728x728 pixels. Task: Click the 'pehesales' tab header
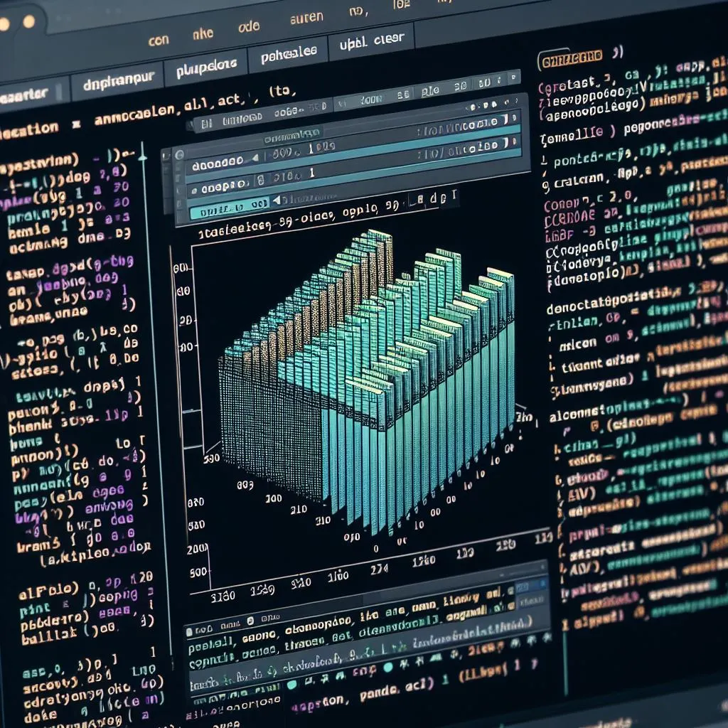click(x=291, y=52)
